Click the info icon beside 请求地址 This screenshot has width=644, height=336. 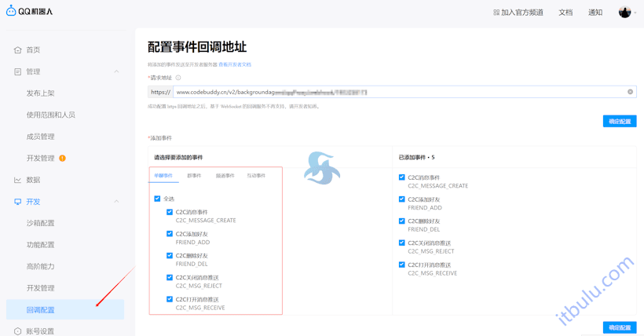pos(178,78)
